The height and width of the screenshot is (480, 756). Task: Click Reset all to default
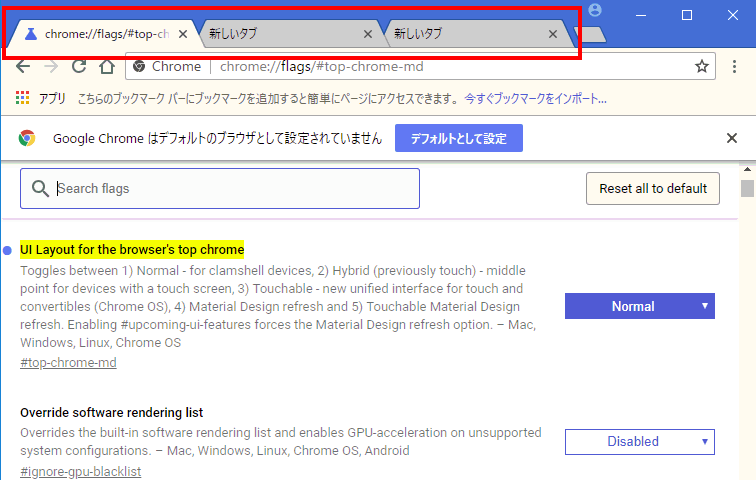point(653,188)
